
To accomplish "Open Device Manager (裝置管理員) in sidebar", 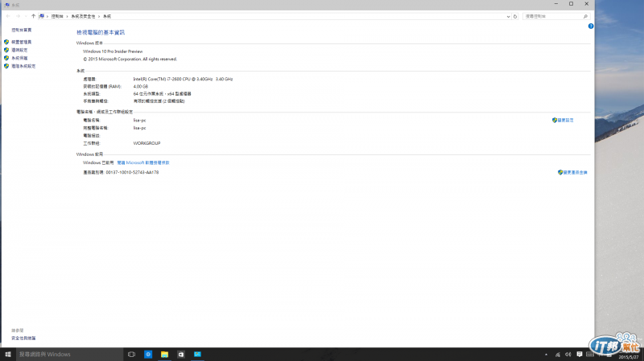I will (x=22, y=43).
